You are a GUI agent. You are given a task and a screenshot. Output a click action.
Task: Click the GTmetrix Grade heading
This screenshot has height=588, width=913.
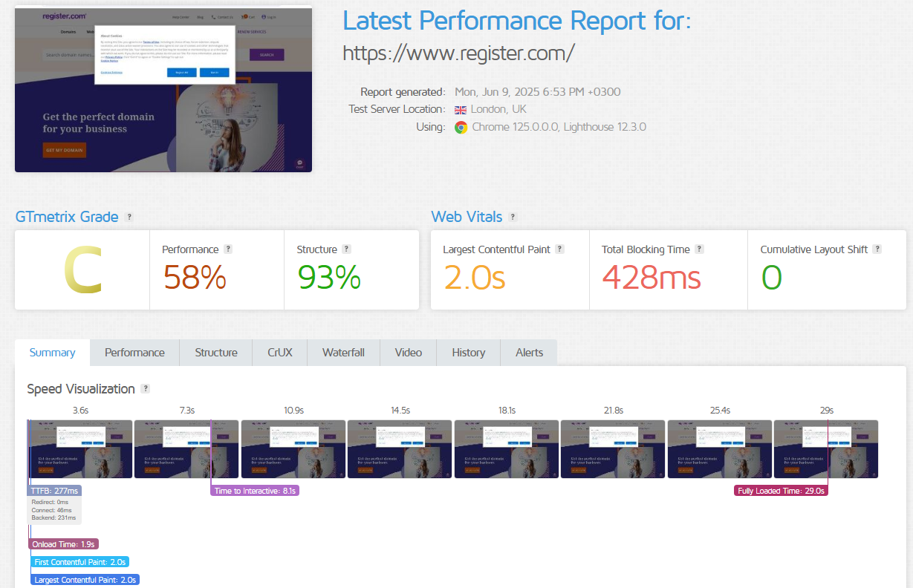click(67, 217)
